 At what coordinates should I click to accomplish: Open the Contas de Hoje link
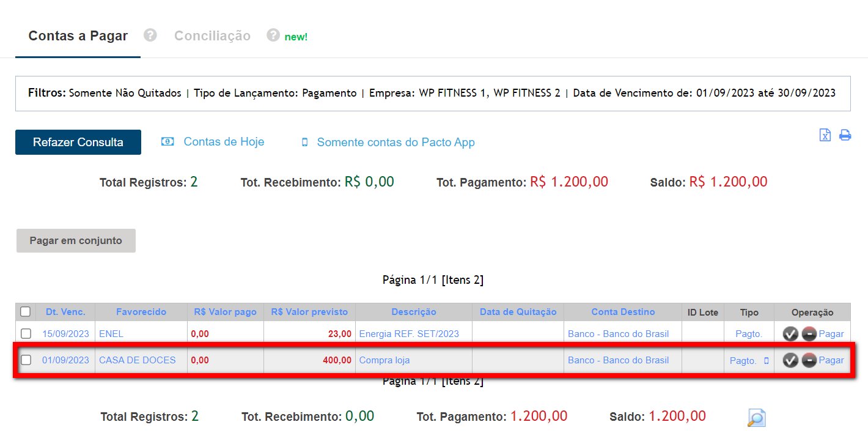[224, 142]
